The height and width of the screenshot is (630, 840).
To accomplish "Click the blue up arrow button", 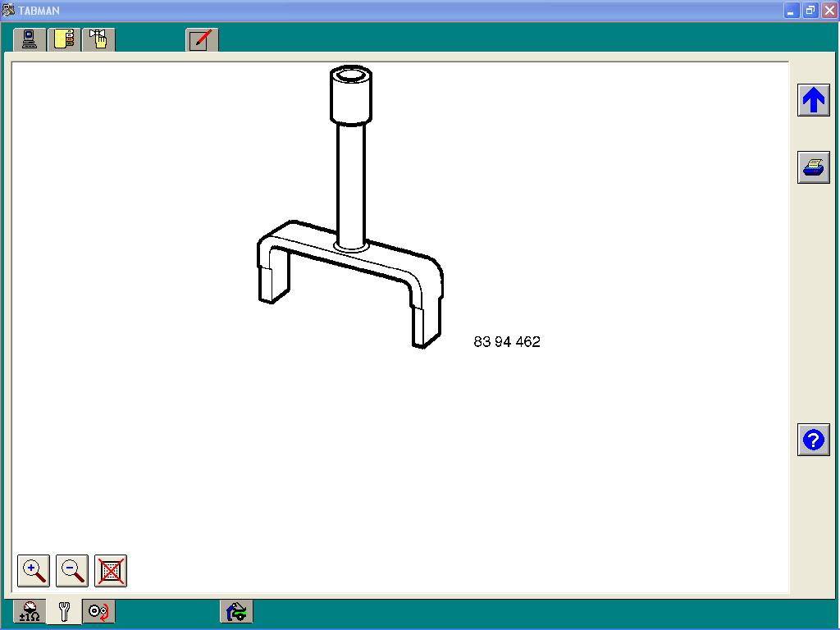I will (x=813, y=100).
